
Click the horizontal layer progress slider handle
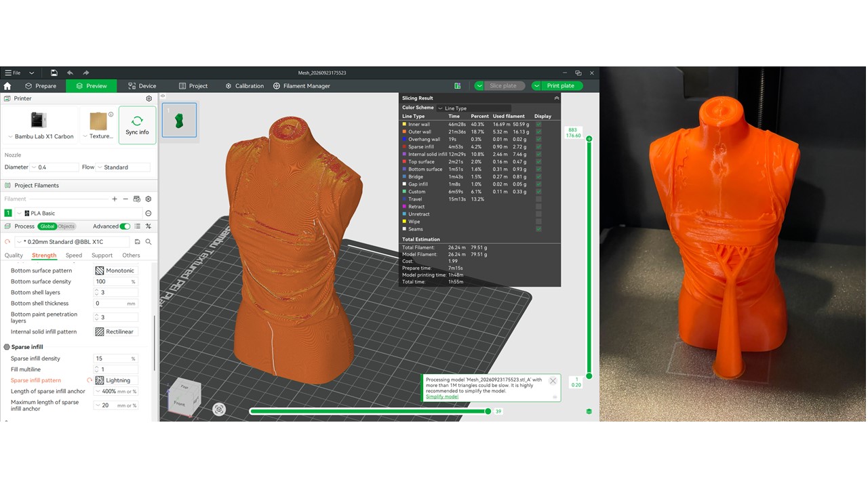(x=488, y=411)
